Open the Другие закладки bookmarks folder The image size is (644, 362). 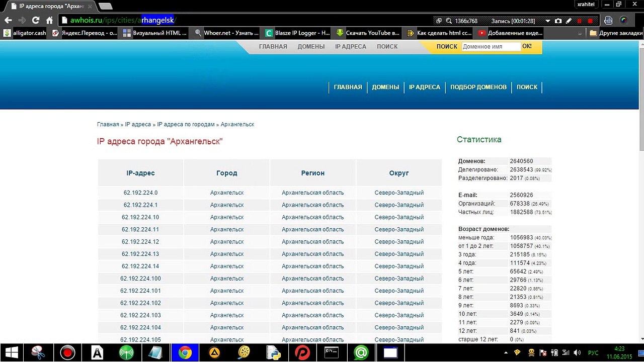tap(616, 33)
